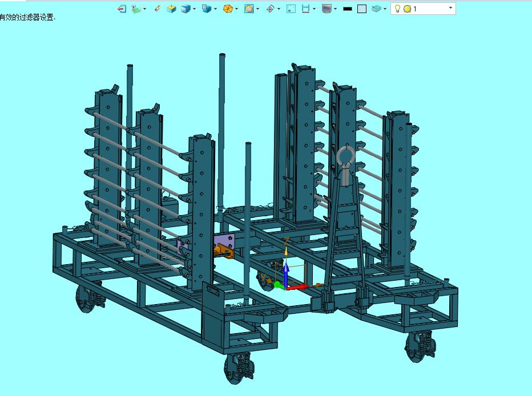The height and width of the screenshot is (396, 532).
Task: Click the green Y axis arrow of triad
Action: click(x=279, y=285)
